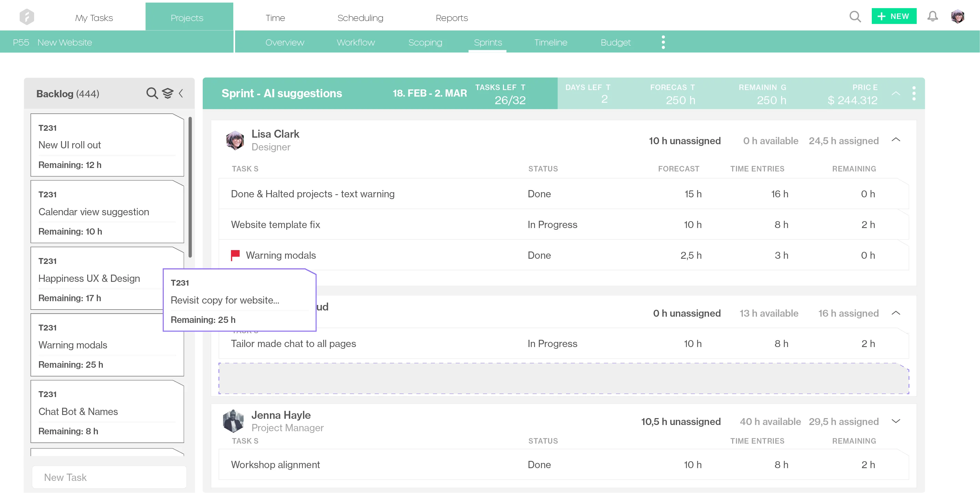Click Lisa Clark's name

click(x=275, y=134)
